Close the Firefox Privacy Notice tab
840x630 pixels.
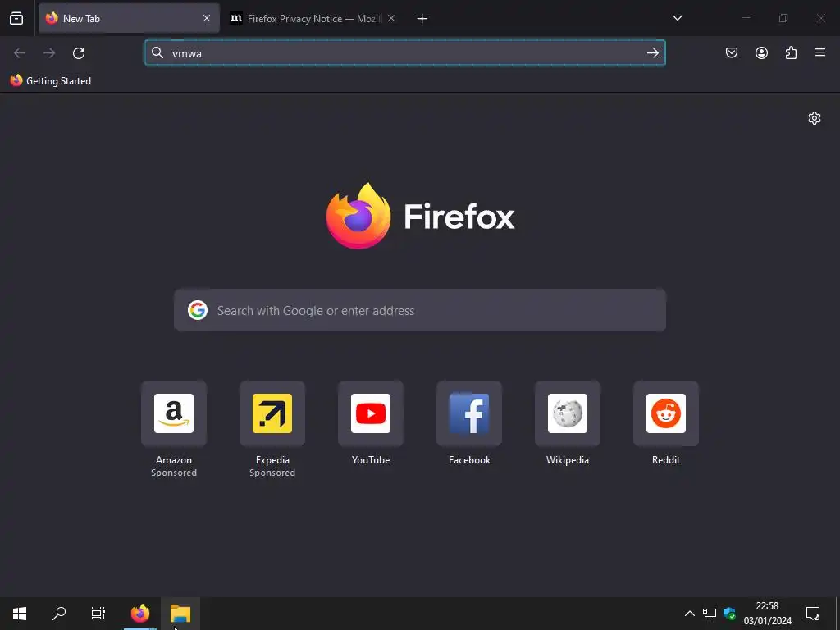pyautogui.click(x=391, y=18)
